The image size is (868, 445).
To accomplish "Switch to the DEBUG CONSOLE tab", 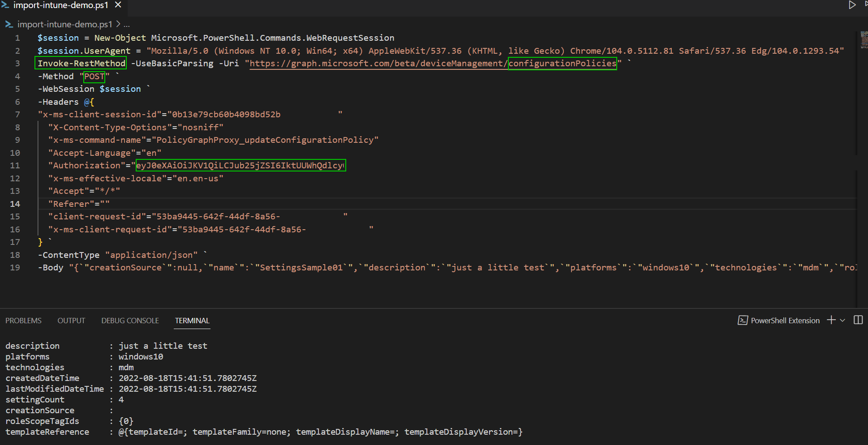I will 130,321.
